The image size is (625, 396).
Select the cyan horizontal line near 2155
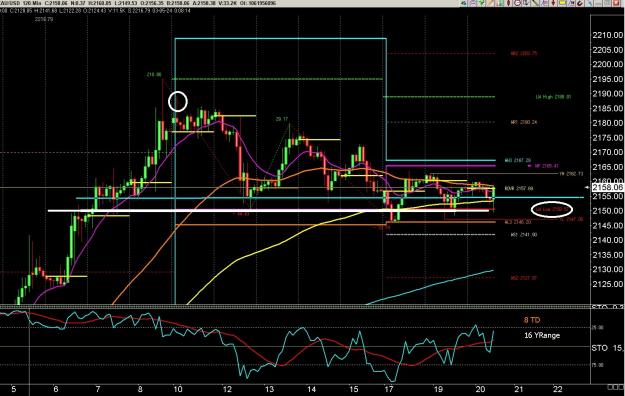pos(330,198)
